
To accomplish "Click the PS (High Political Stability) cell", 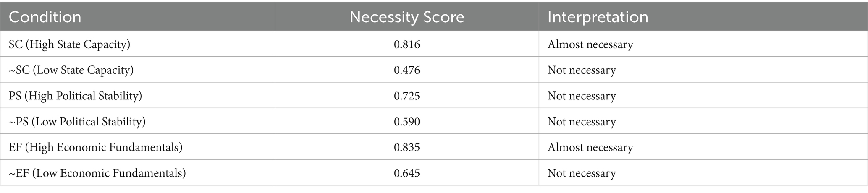I will pyautogui.click(x=75, y=96).
